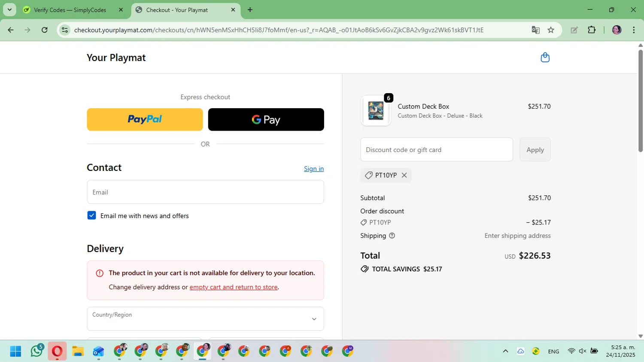Open the Extensions puzzle icon
The image size is (644, 362).
(x=592, y=30)
